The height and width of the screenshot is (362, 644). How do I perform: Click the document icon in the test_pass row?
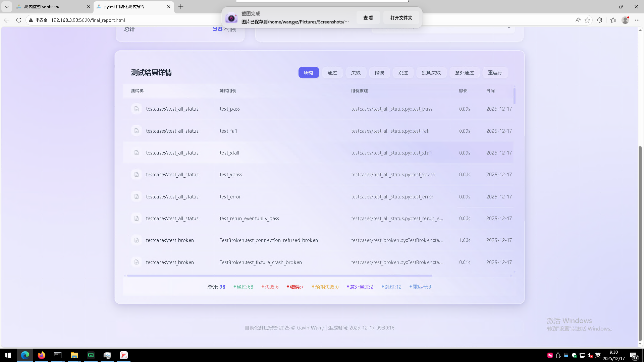point(137,109)
